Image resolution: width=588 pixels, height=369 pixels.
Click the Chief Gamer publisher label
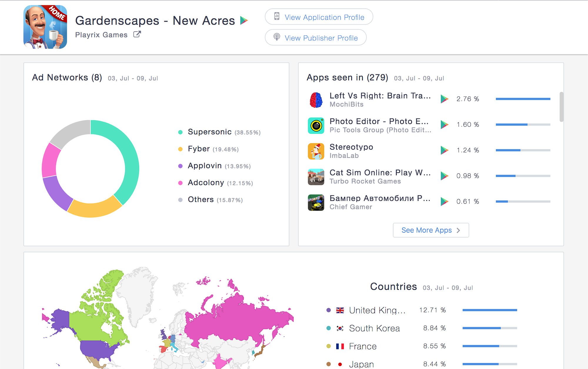coord(351,207)
